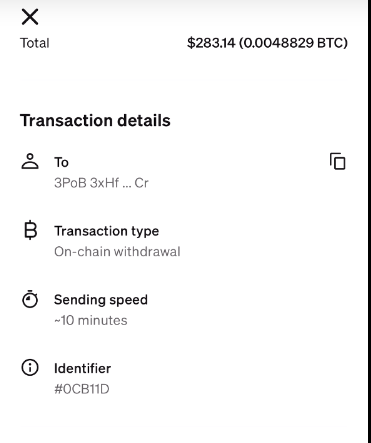Select the 0.0048829 BTC amount
The image size is (371, 443).
tap(293, 43)
